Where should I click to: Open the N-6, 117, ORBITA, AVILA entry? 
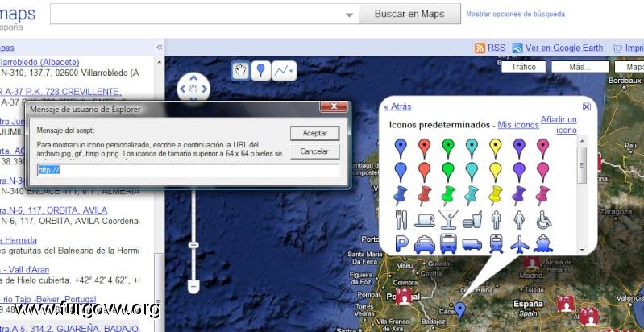click(x=53, y=210)
